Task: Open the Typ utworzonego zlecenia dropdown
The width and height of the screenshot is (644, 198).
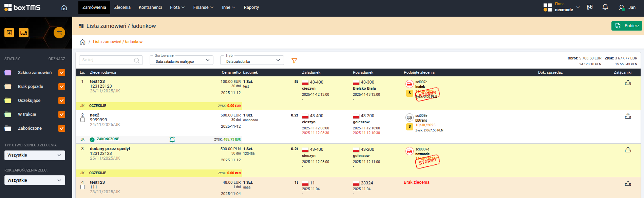Action: [35, 155]
